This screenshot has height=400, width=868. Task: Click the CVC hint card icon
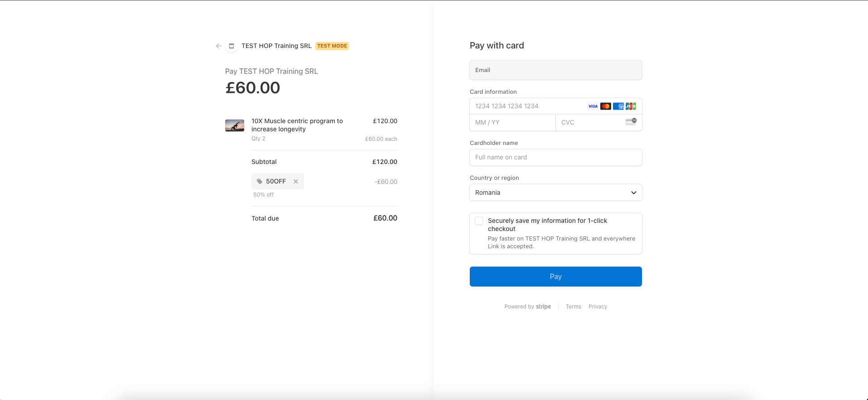point(631,121)
